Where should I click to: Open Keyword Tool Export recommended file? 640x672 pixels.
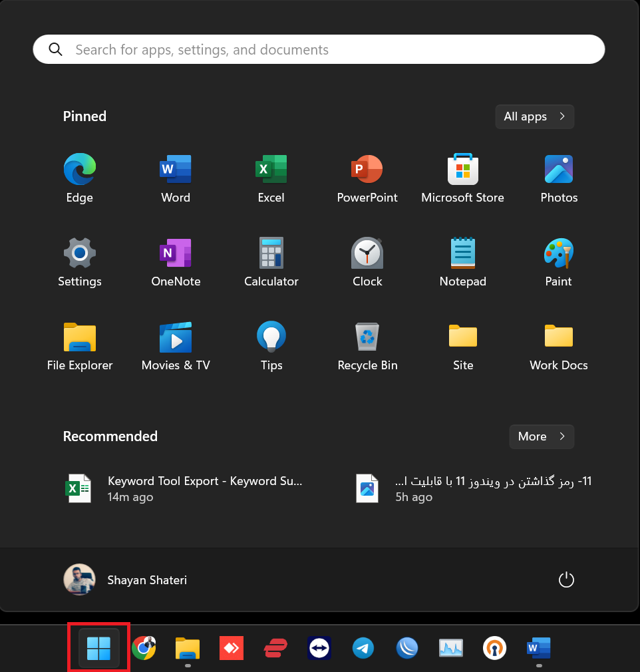(184, 488)
